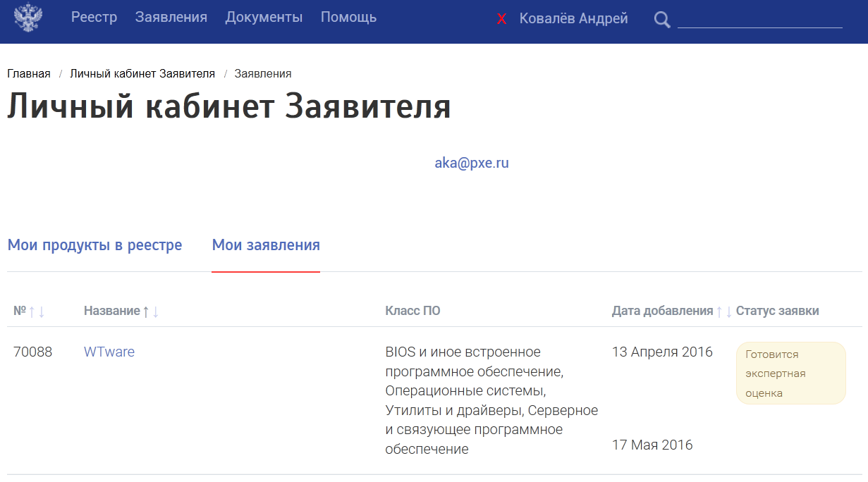The image size is (868, 482).
Task: Click the red X next to the username
Action: (501, 19)
